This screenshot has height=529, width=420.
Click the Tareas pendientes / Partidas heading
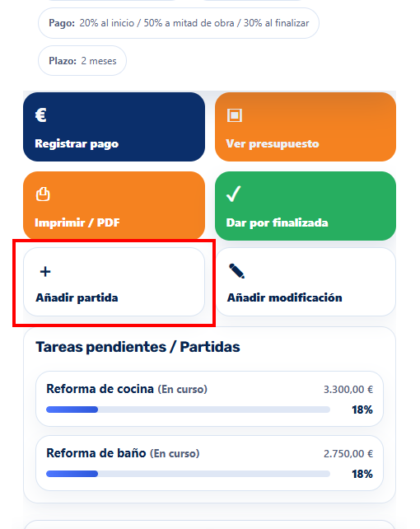pos(138,347)
